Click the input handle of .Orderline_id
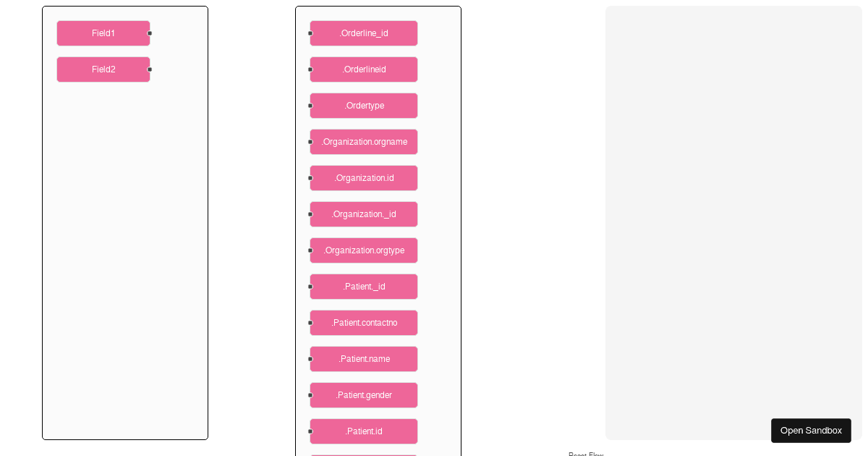 point(310,33)
